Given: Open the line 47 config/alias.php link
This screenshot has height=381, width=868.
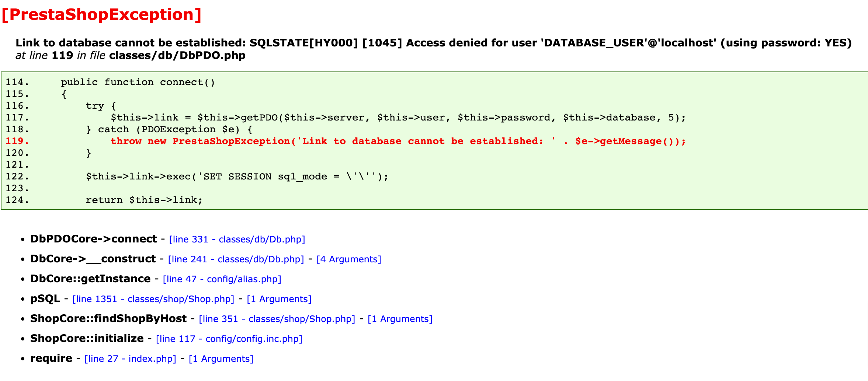Looking at the screenshot, I should (222, 279).
